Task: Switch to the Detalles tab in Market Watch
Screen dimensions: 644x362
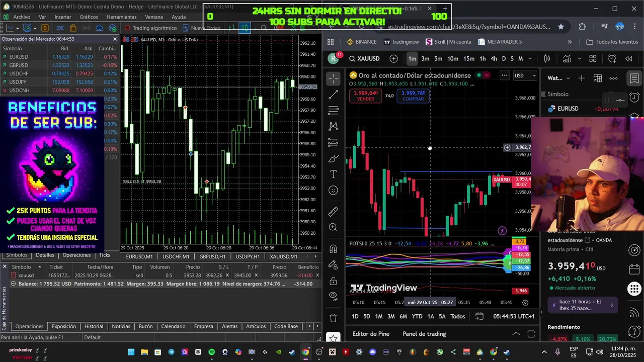Action: click(45, 255)
